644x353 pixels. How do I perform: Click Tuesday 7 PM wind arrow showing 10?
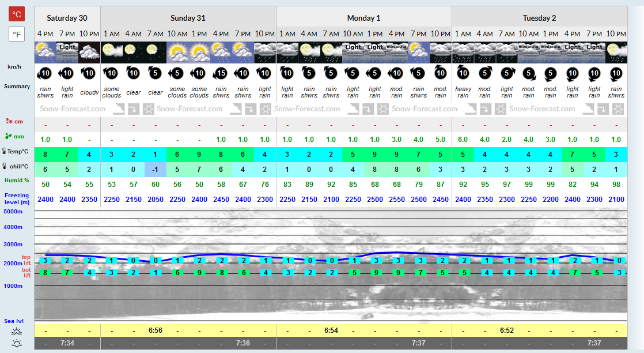[594, 73]
